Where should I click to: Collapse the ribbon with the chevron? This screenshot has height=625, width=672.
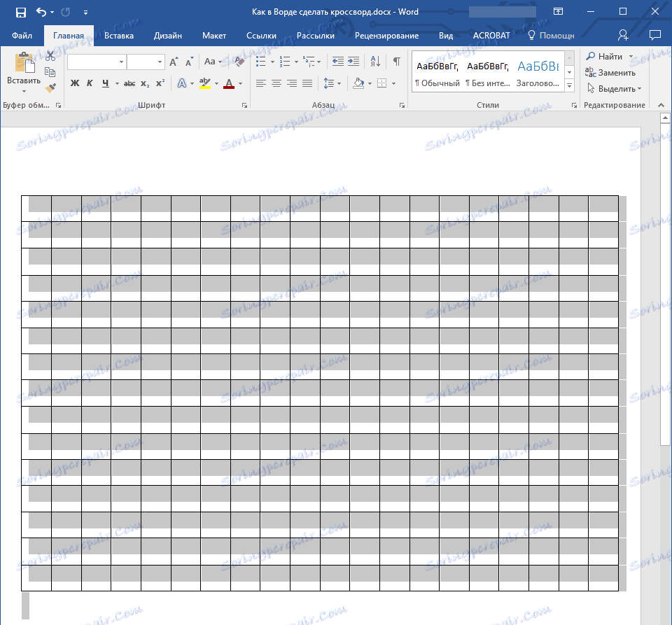pos(661,105)
